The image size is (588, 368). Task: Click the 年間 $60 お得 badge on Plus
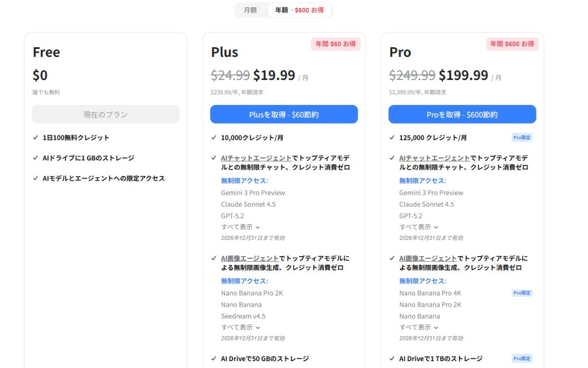coord(336,44)
